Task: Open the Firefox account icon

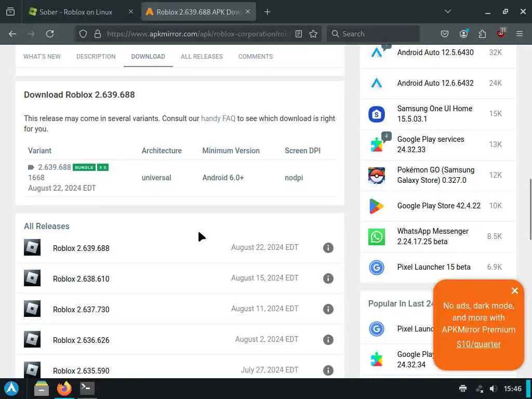Action: click(x=464, y=34)
